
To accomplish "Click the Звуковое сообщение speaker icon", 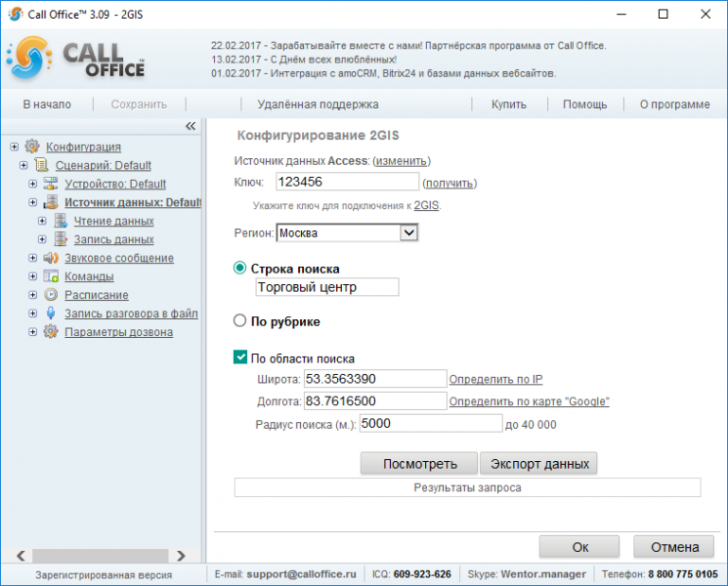I will tap(51, 258).
